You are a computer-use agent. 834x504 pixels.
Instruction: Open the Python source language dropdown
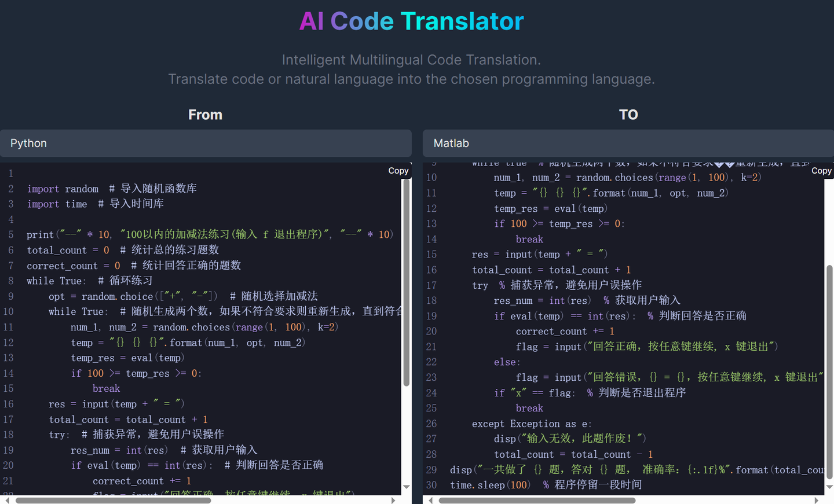tap(206, 143)
